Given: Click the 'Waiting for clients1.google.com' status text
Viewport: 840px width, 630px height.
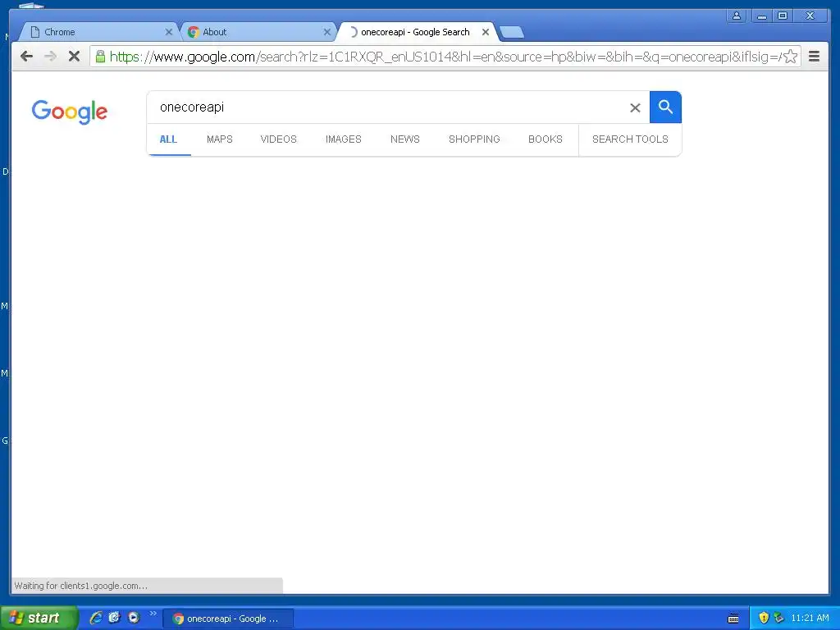Looking at the screenshot, I should pos(81,586).
